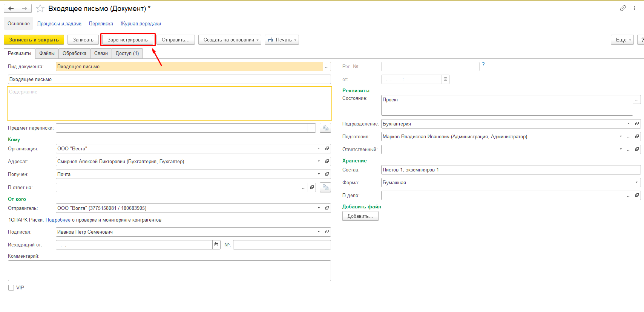644x312 pixels.
Task: Click ellipsis button of В ответ на field
Action: (304, 187)
